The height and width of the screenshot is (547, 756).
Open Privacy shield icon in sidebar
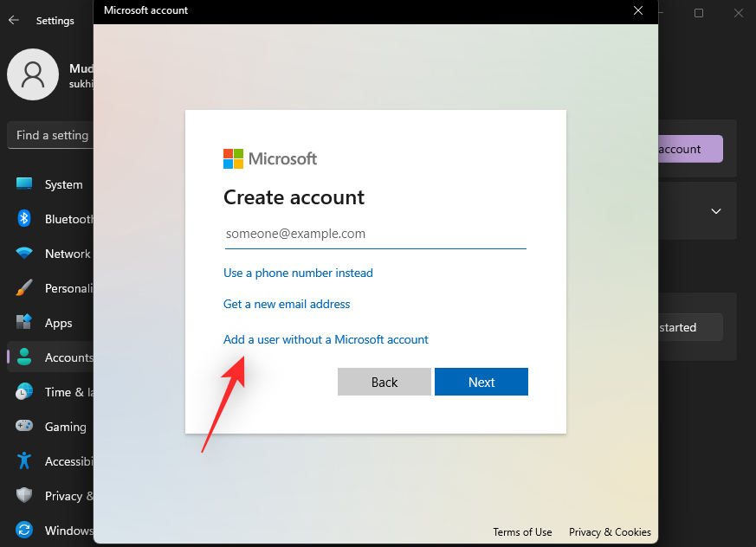24,495
